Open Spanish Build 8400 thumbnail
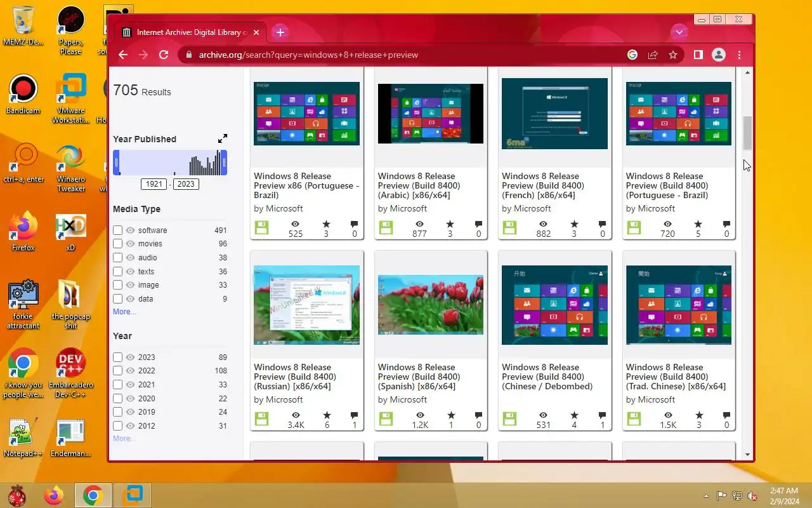Screen dimensions: 812x508 pyautogui.click(x=431, y=305)
